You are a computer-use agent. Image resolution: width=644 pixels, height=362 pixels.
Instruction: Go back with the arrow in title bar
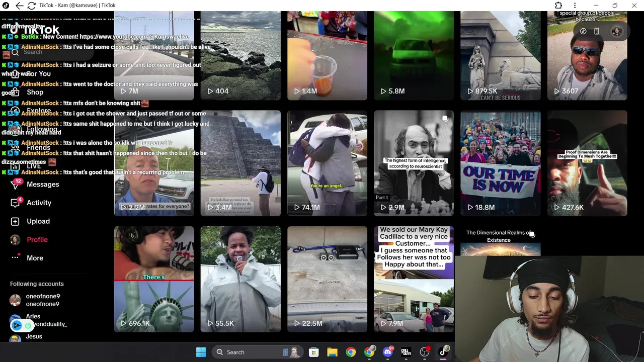[19, 6]
